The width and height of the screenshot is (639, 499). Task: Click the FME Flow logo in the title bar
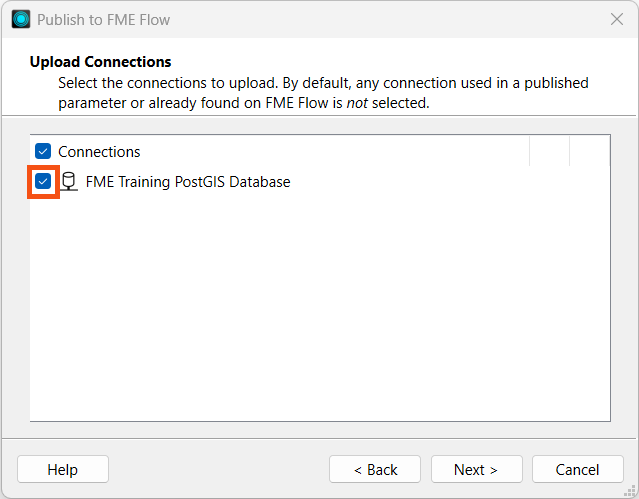click(x=21, y=19)
